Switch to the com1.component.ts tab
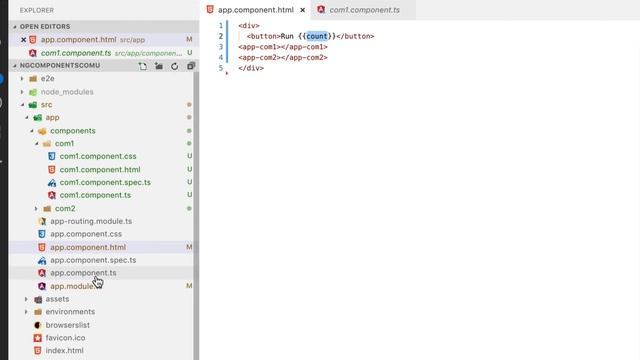Viewport: 640px width, 360px height. [363, 10]
